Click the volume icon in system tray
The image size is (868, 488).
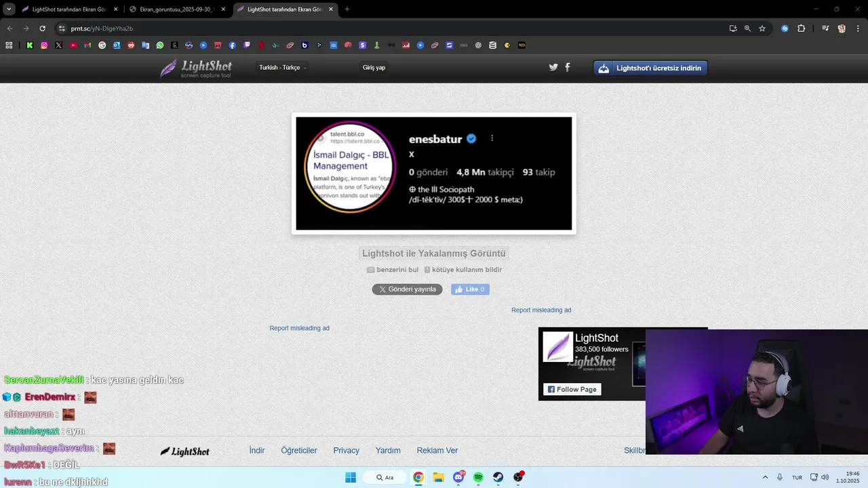click(825, 477)
